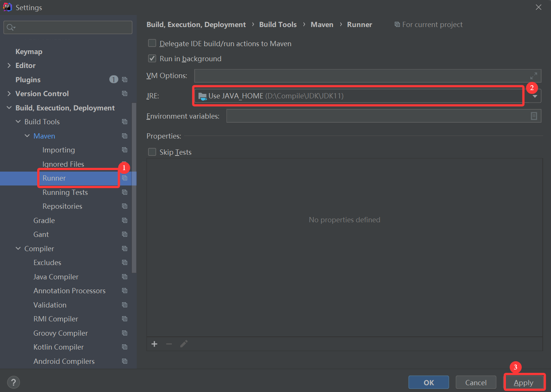Close the Settings dialog
This screenshot has height=392, width=551.
tap(539, 7)
